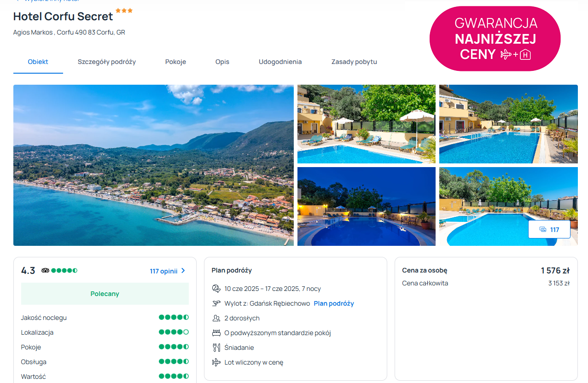Viewport: 588px width, 383px height.
Task: Click the bed icon for room type
Action: click(216, 333)
